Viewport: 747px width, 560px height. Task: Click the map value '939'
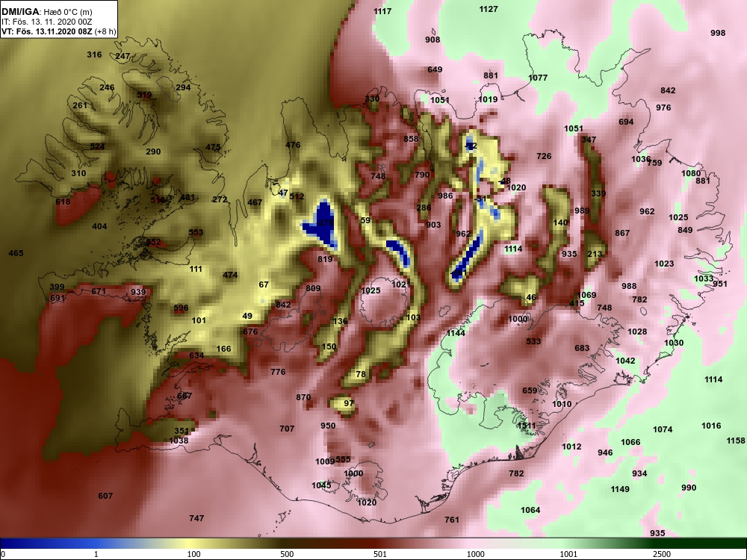pyautogui.click(x=138, y=293)
